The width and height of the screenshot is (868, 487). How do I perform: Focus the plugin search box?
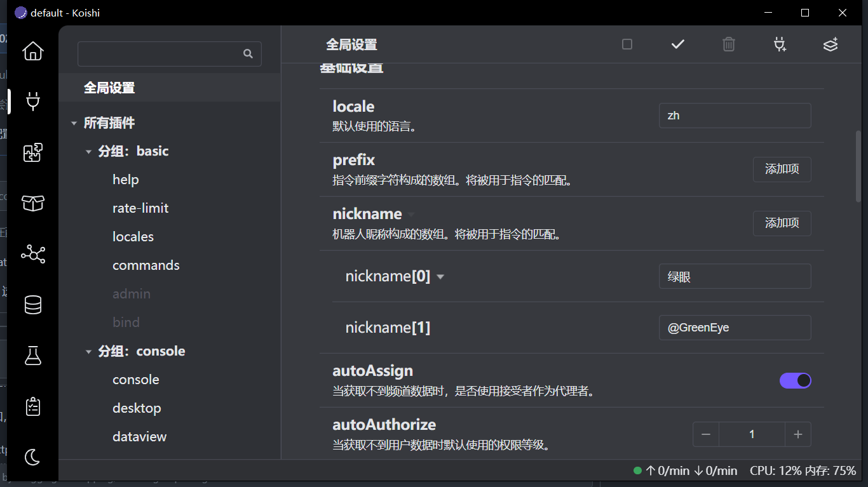pyautogui.click(x=170, y=54)
